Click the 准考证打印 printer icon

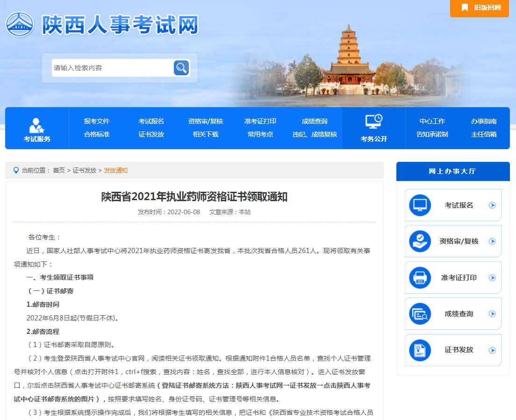click(x=420, y=278)
